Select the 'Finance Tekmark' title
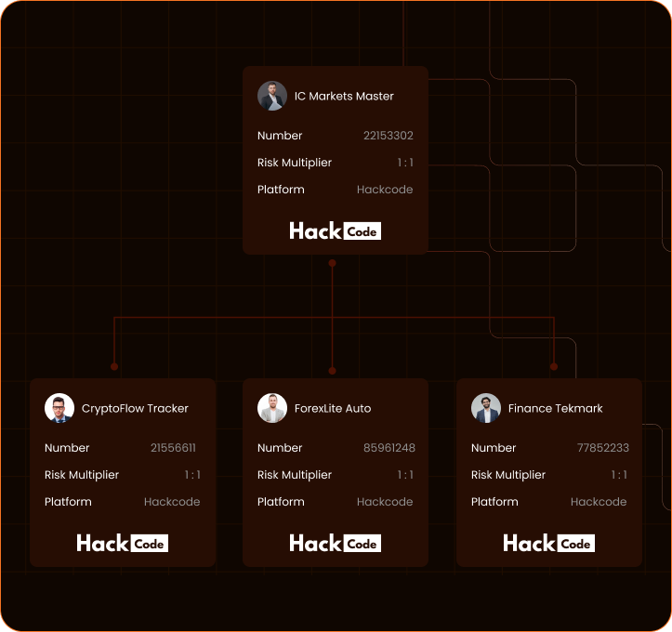This screenshot has width=672, height=632. [x=556, y=408]
